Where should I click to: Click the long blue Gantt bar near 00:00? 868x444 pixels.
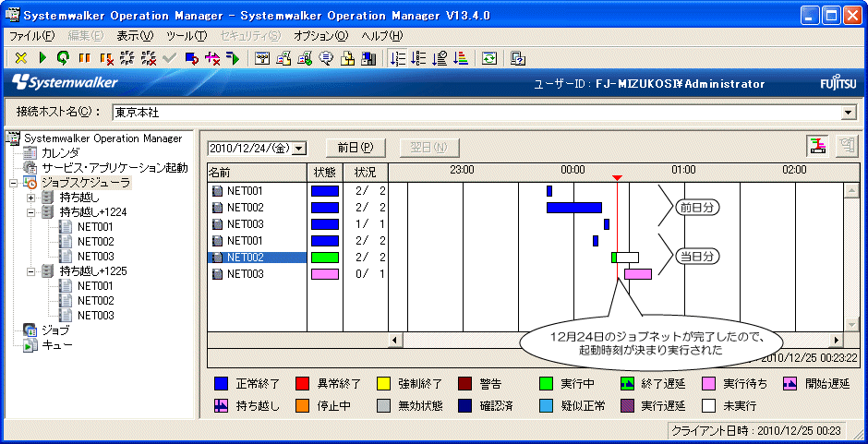(x=574, y=208)
